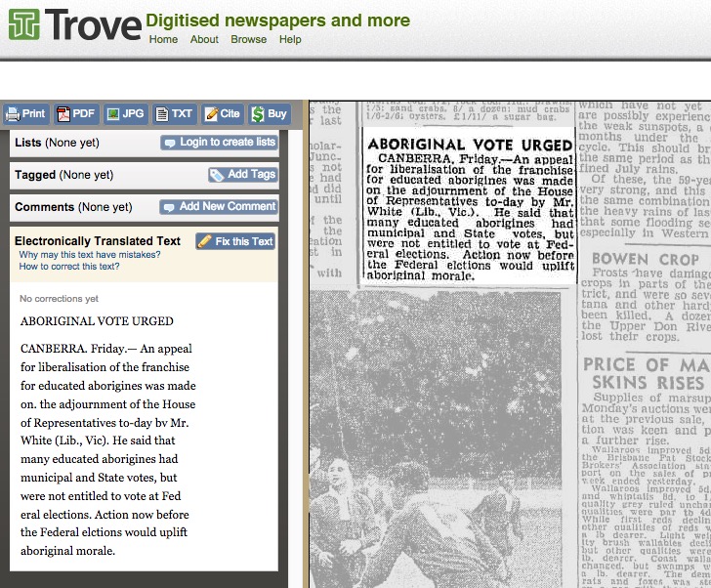Click the football photograph in the newspaper
This screenshot has width=711, height=588.
[436, 439]
